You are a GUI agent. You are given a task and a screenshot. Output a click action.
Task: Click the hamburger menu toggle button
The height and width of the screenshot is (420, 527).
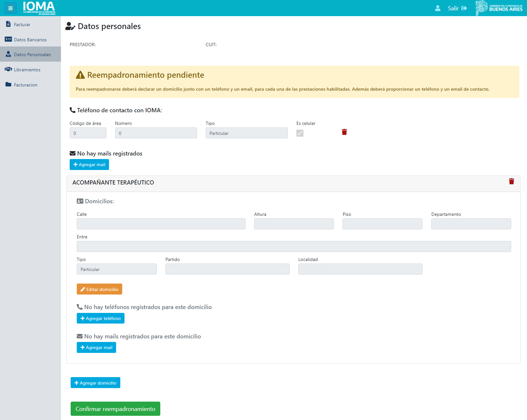10,8
